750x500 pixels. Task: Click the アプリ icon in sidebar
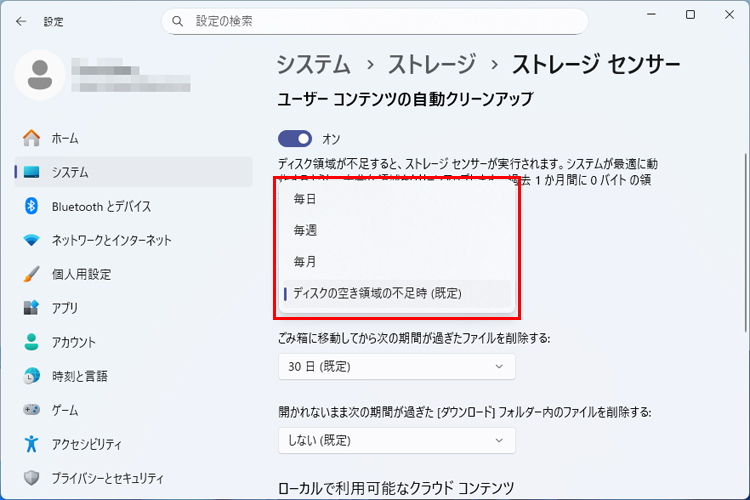coord(31,308)
